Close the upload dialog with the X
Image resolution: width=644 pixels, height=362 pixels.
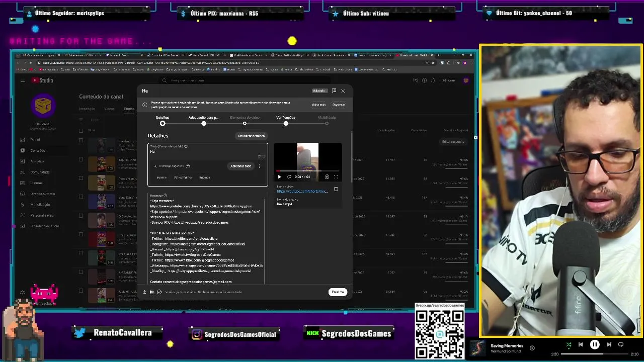pos(343,90)
